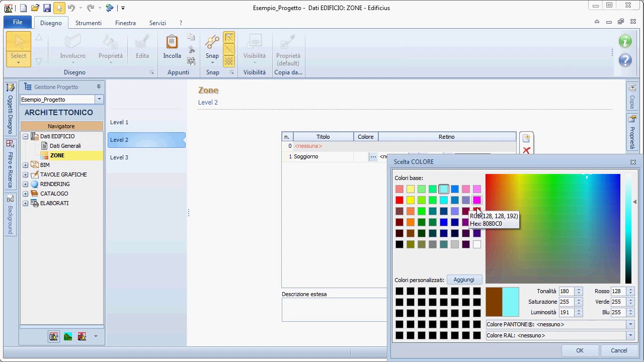Close the Scelta COLORE dialog
644x362 pixels.
point(633,162)
